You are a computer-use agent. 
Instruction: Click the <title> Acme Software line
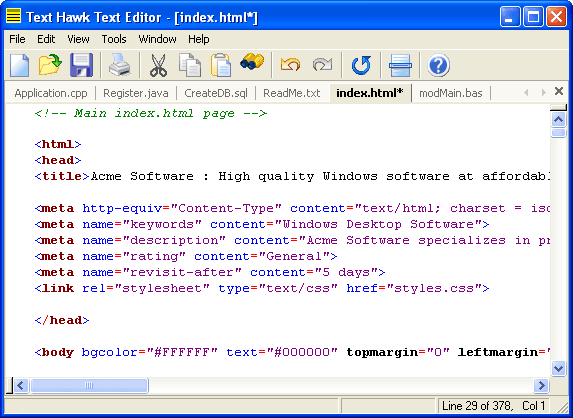coord(292,176)
